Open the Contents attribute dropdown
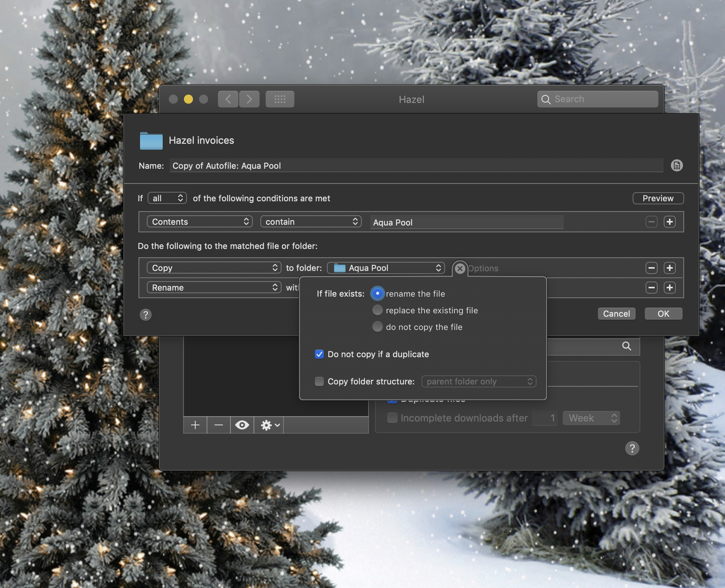 200,222
